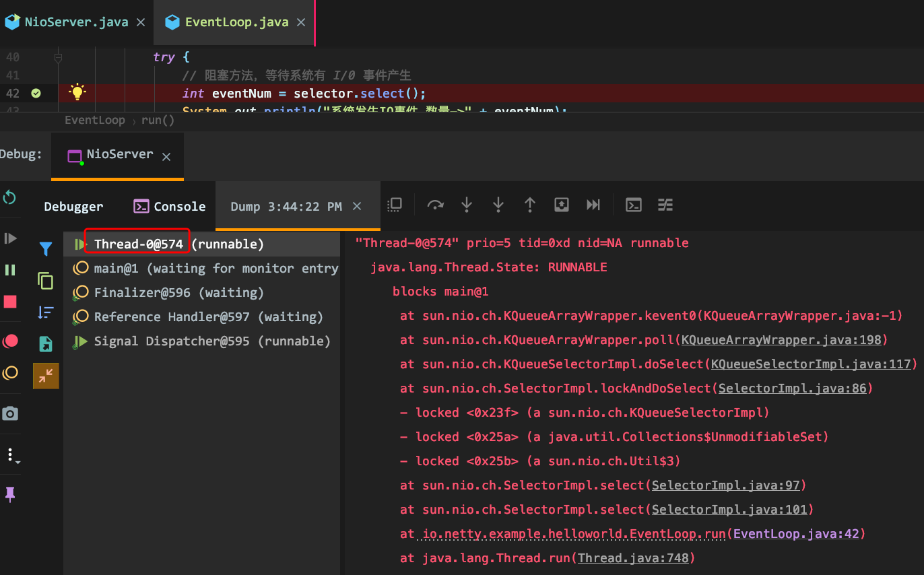Screen dimensions: 924x575
Task: Close the NioServer debug session tab
Action: [x=166, y=156]
